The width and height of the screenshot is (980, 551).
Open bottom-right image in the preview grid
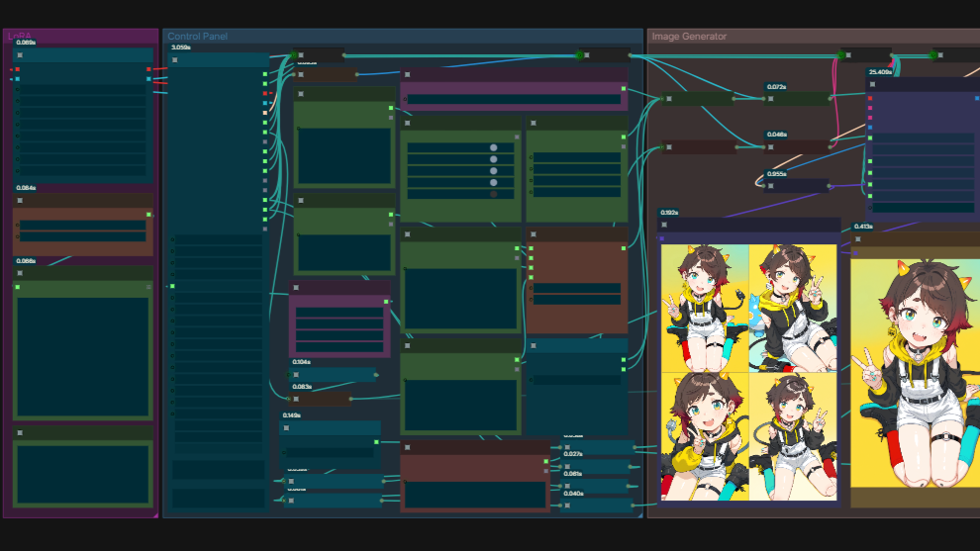[793, 436]
